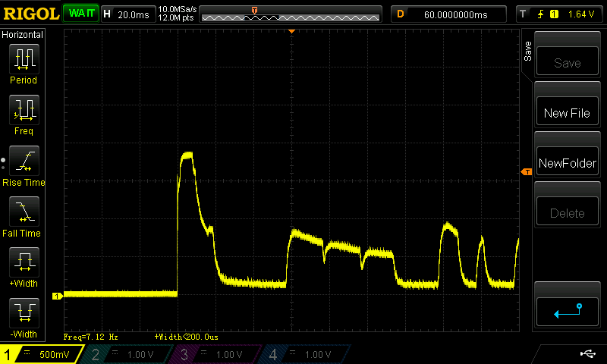The image size is (607, 364).
Task: Click the Save side tab label
Action: pos(527,51)
